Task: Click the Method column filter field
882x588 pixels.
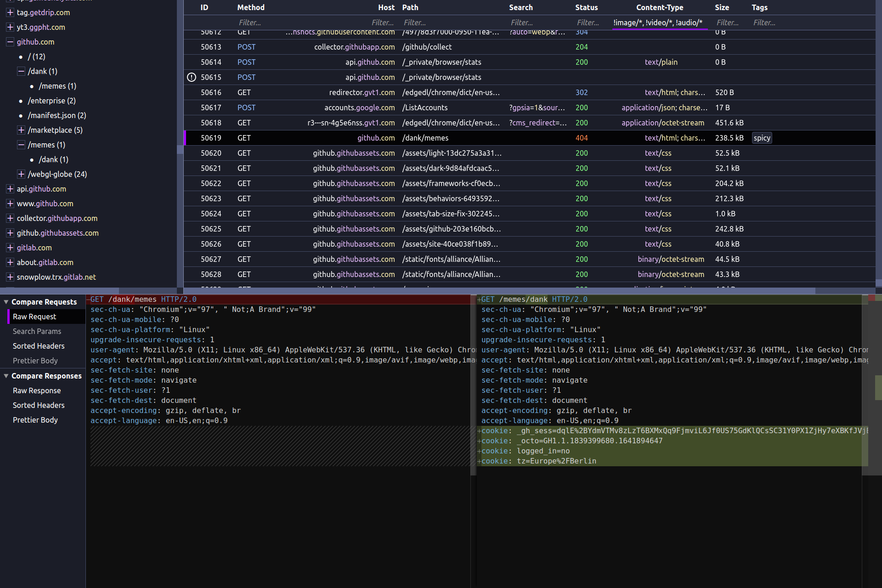Action: pos(250,23)
